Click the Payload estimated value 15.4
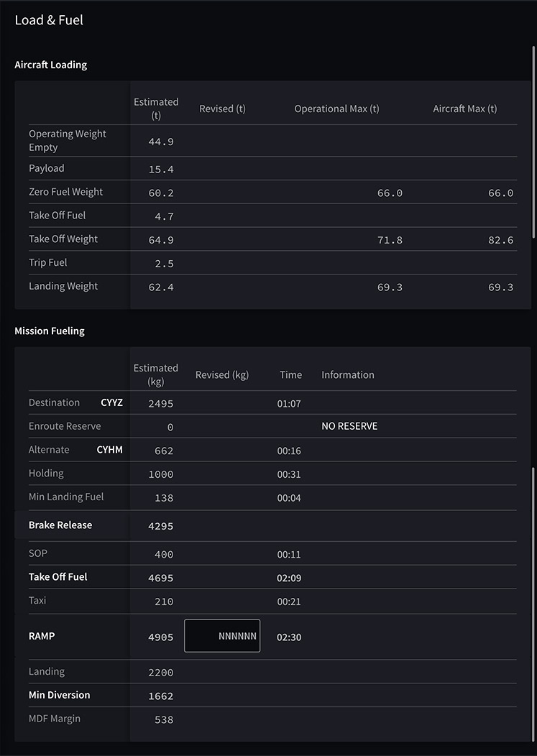Viewport: 537px width, 756px height. click(x=160, y=170)
